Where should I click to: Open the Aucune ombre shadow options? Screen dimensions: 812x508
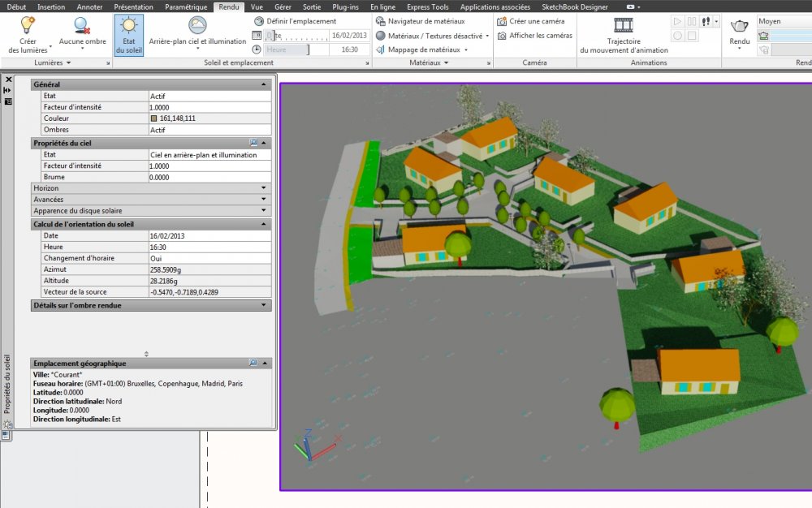pos(82,34)
